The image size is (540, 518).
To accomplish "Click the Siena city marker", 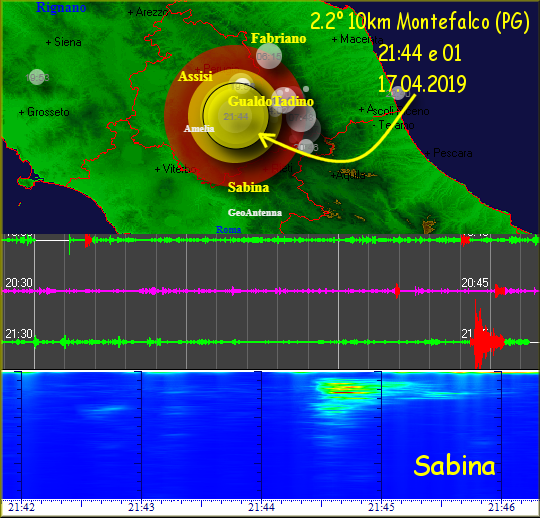I will [64, 42].
